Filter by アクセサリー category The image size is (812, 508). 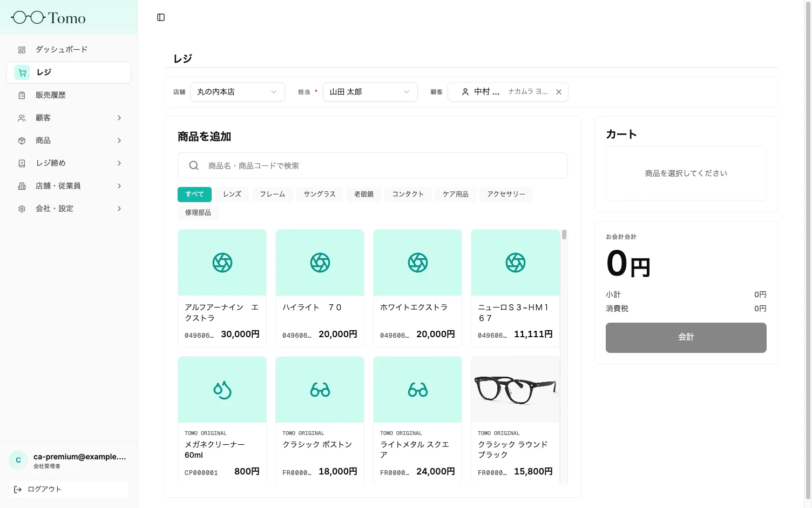(506, 194)
